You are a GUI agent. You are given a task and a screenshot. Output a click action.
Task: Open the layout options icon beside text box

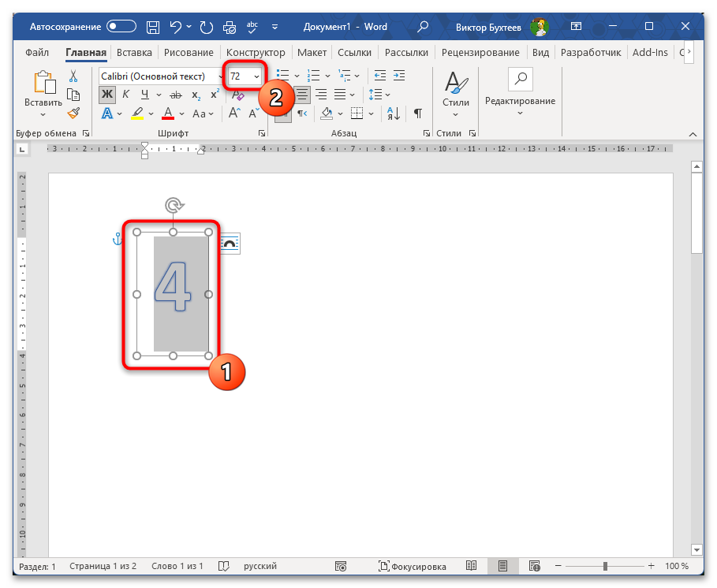tap(230, 244)
